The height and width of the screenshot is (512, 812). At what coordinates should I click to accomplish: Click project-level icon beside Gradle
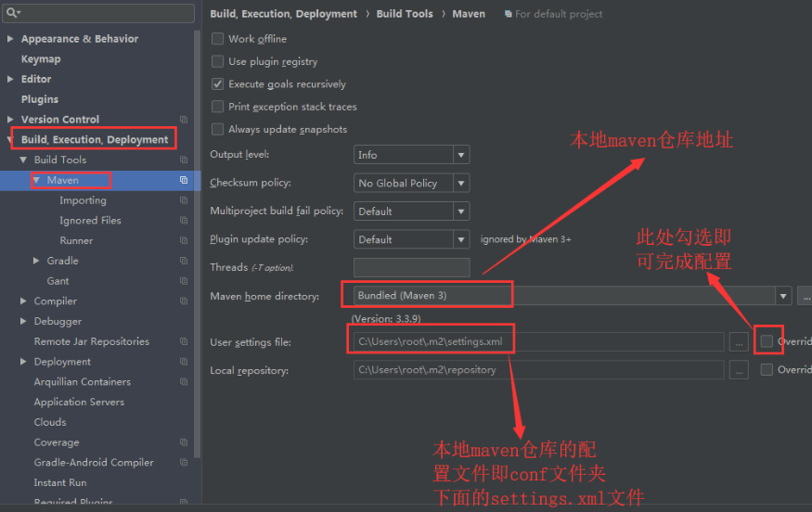click(x=184, y=261)
